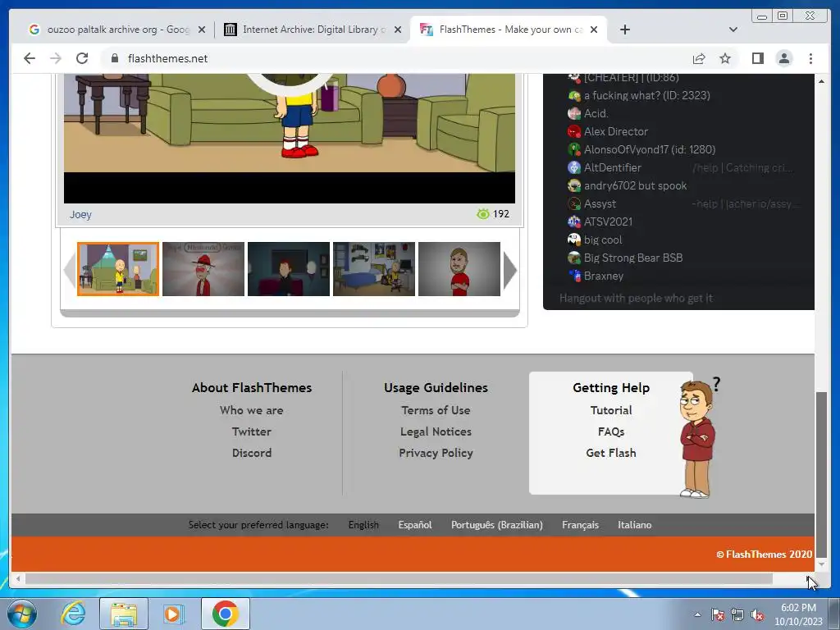Open the browser side panel icon
840x630 pixels.
(x=757, y=58)
